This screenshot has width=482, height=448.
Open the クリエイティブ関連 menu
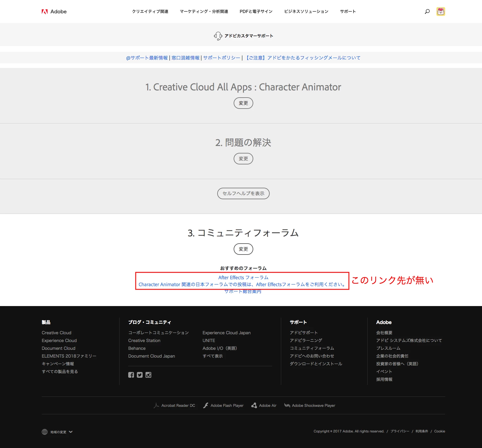150,12
